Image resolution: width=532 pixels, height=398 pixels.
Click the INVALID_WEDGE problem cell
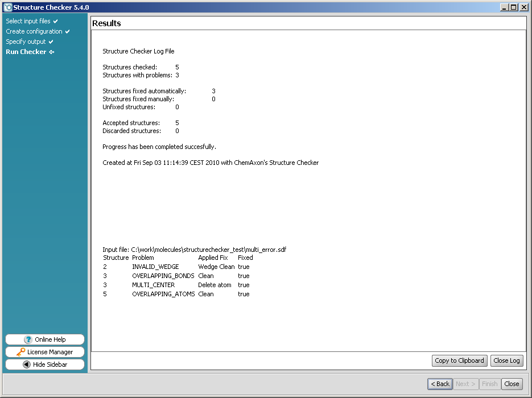pos(155,267)
